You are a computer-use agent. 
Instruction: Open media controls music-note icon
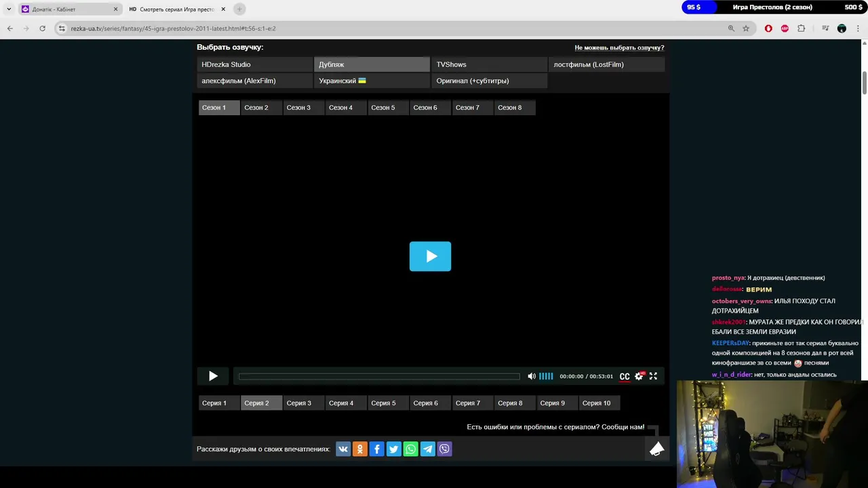[x=825, y=28]
